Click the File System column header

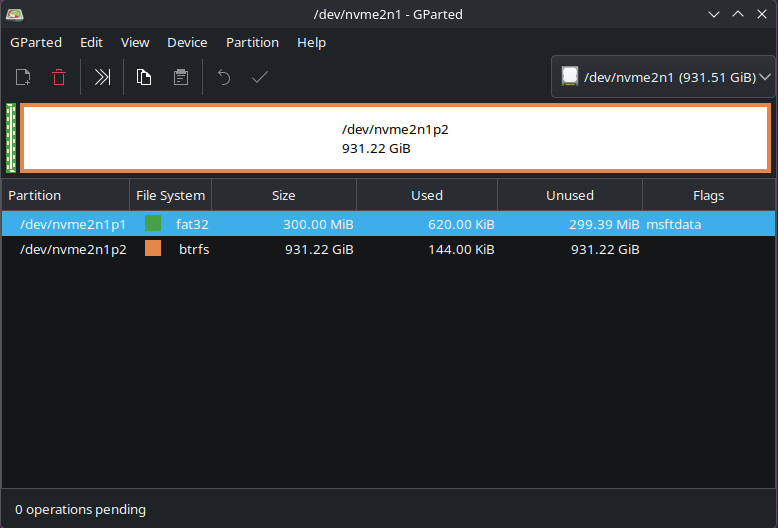171,195
